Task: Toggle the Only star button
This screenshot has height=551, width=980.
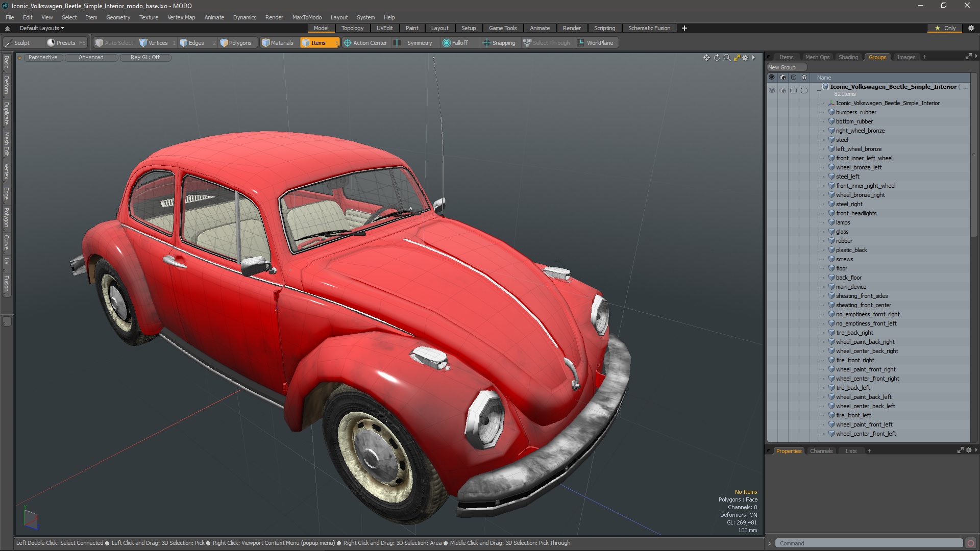Action: (945, 28)
